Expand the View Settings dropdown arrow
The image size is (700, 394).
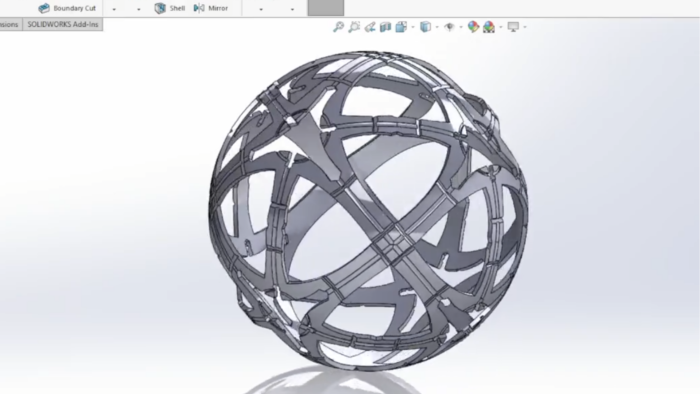point(525,27)
